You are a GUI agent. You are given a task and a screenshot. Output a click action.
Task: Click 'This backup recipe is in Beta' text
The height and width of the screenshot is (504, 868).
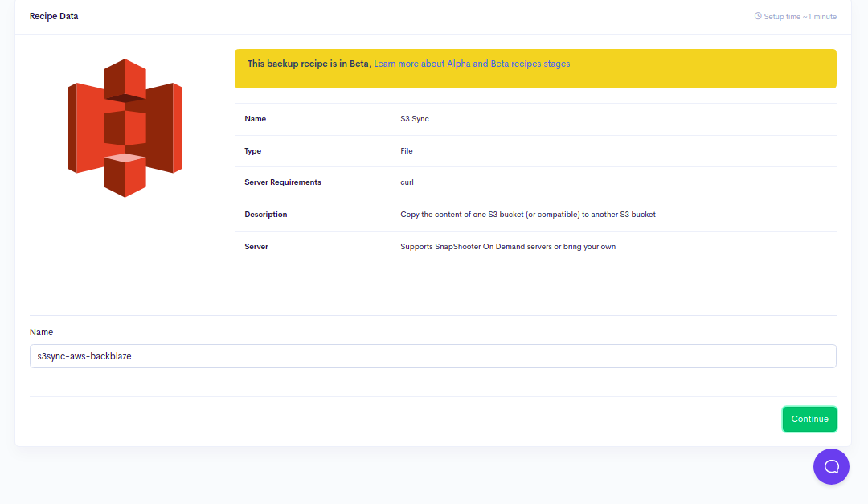tap(309, 64)
